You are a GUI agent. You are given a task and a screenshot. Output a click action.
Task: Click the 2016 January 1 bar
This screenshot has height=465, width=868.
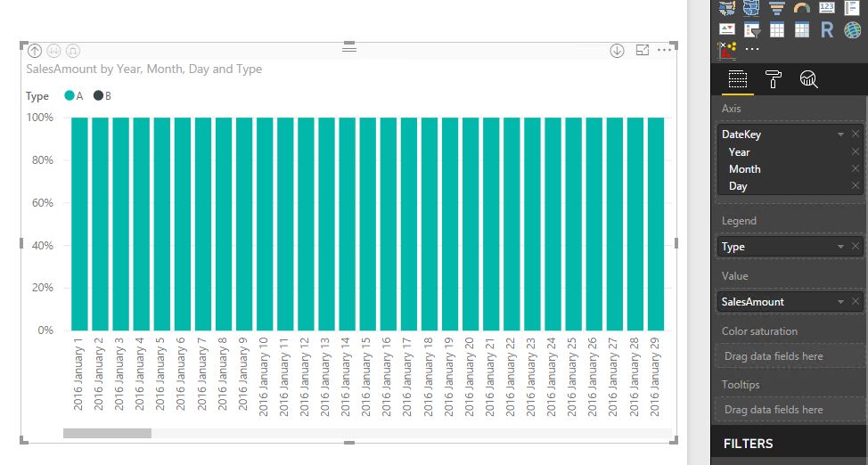[79, 224]
